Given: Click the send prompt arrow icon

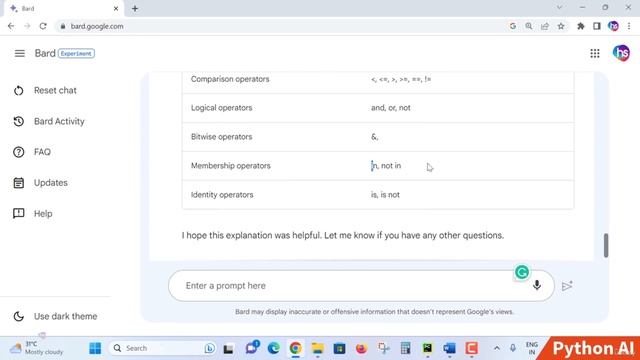Looking at the screenshot, I should pos(567,286).
